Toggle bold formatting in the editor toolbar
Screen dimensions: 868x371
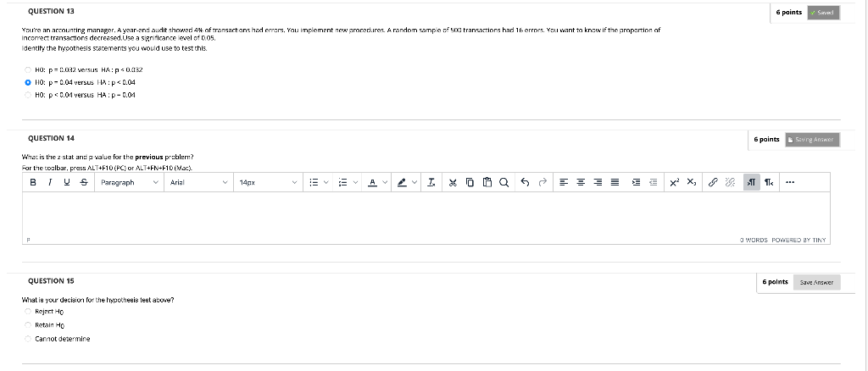tap(33, 182)
